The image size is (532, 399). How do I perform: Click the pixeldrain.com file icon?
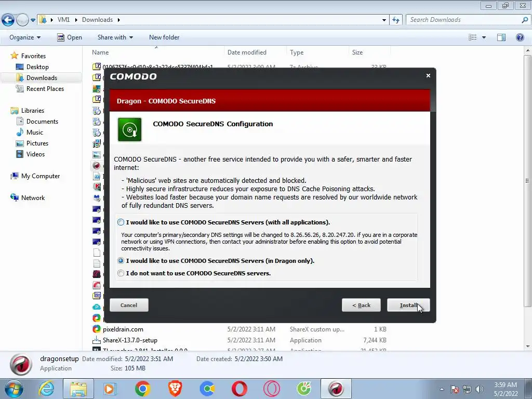point(97,329)
